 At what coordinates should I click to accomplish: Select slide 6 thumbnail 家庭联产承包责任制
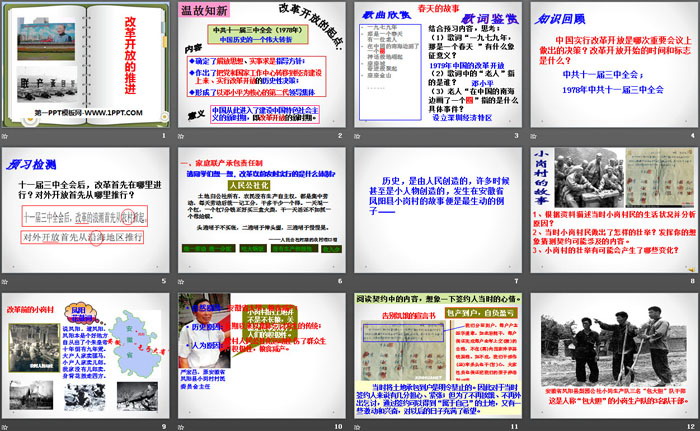click(262, 210)
